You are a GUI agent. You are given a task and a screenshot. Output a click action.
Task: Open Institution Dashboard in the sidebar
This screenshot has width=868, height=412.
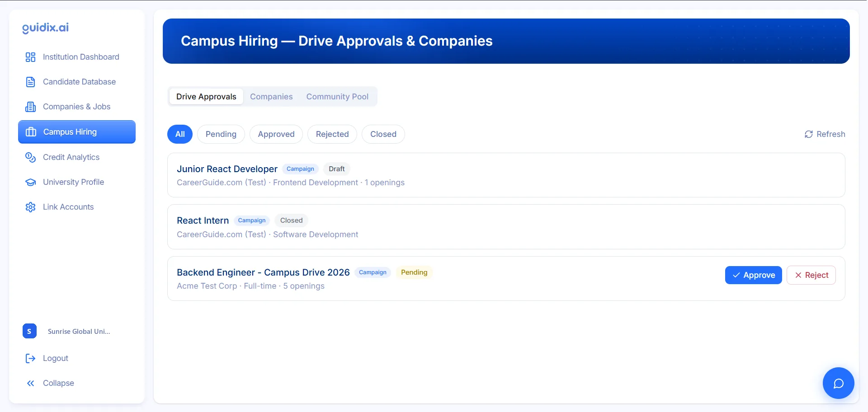pyautogui.click(x=77, y=57)
